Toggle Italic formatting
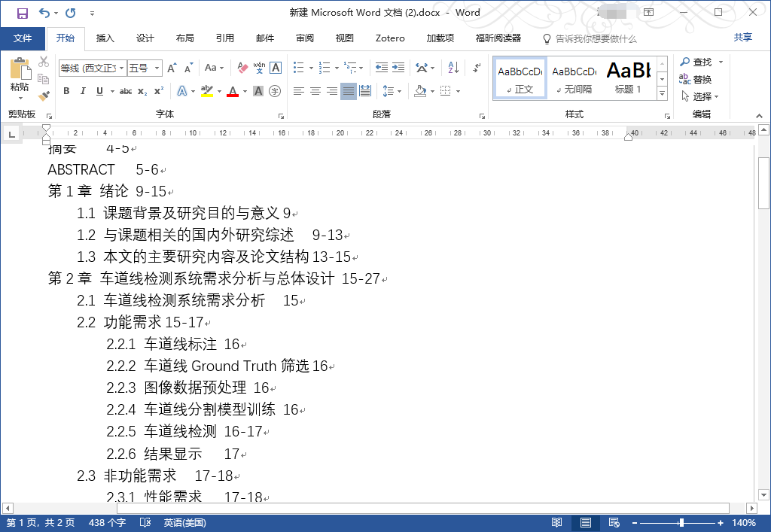Screen dimensions: 771x532 83,91
